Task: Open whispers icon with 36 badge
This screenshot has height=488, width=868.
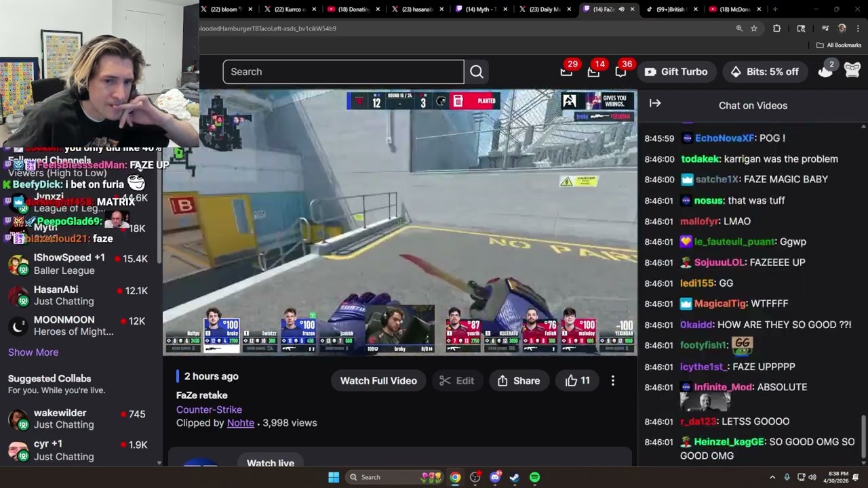Action: click(621, 71)
